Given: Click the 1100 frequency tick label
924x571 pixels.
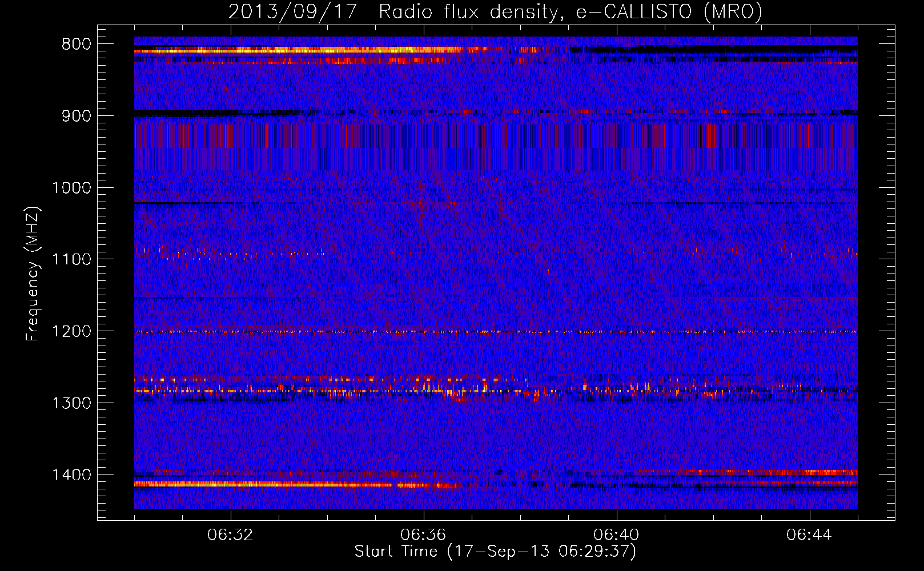Looking at the screenshot, I should 71,260.
